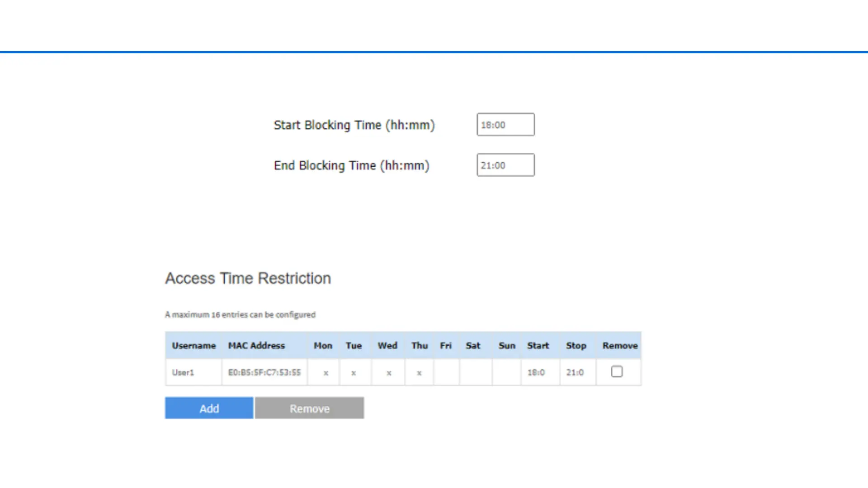Click the 21:0 stop time cell

pos(575,372)
